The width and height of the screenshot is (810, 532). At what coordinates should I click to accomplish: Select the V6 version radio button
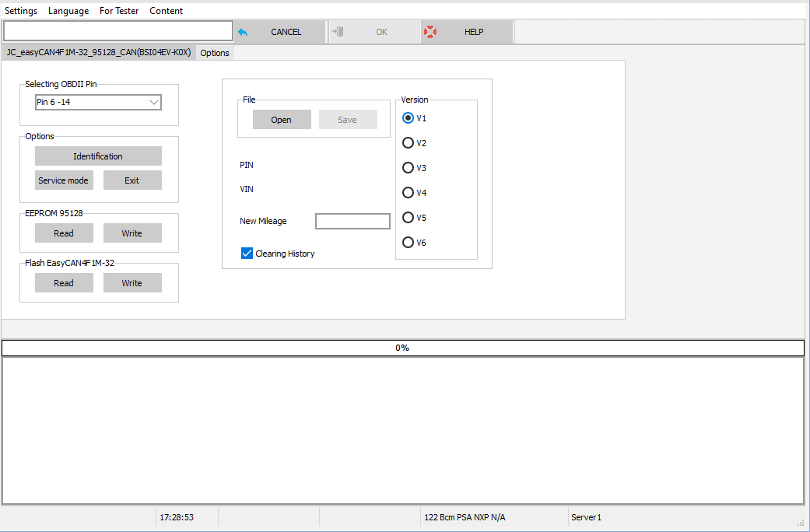point(408,242)
